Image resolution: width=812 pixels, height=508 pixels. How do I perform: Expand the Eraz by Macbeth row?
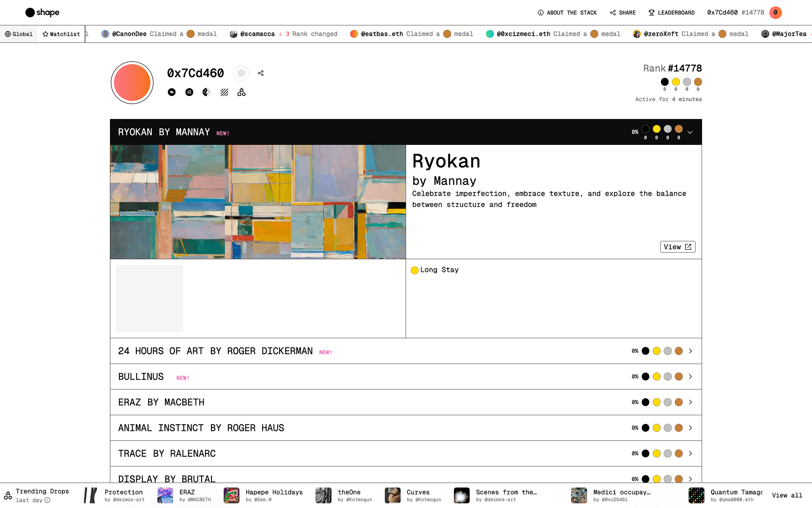tap(690, 402)
